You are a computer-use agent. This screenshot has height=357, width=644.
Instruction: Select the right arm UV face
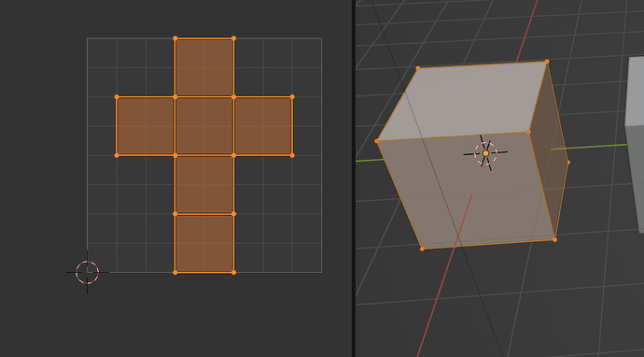(x=263, y=126)
